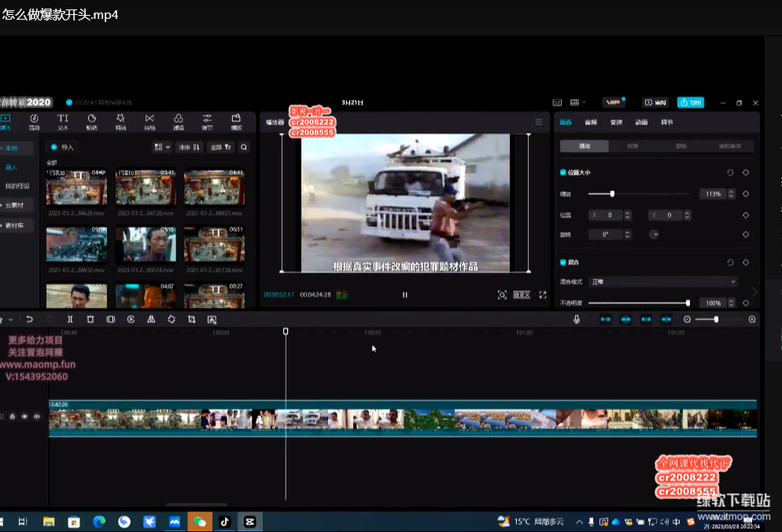Click the freeze frame icon in timeline toolbar
The width and height of the screenshot is (782, 532).
(x=111, y=320)
